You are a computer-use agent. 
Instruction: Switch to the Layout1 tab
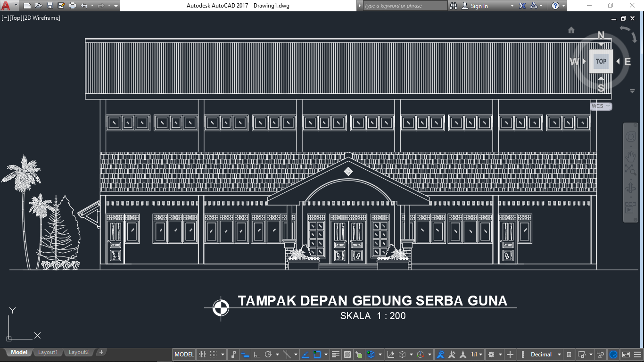point(48,352)
